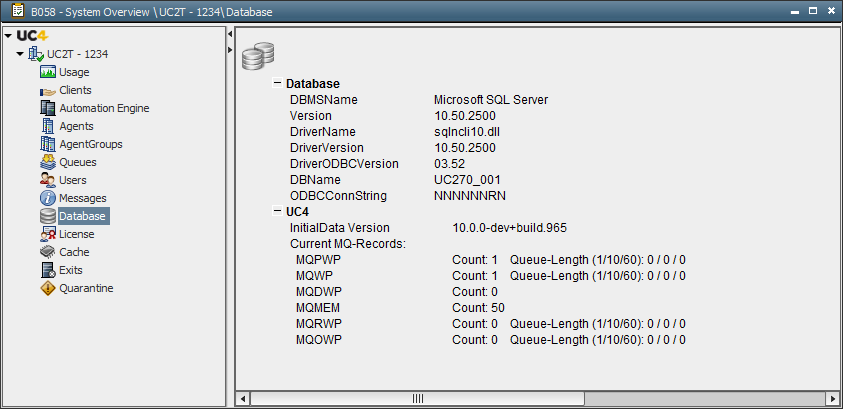The height and width of the screenshot is (409, 843).
Task: Click the Cache chip icon
Action: 48,252
